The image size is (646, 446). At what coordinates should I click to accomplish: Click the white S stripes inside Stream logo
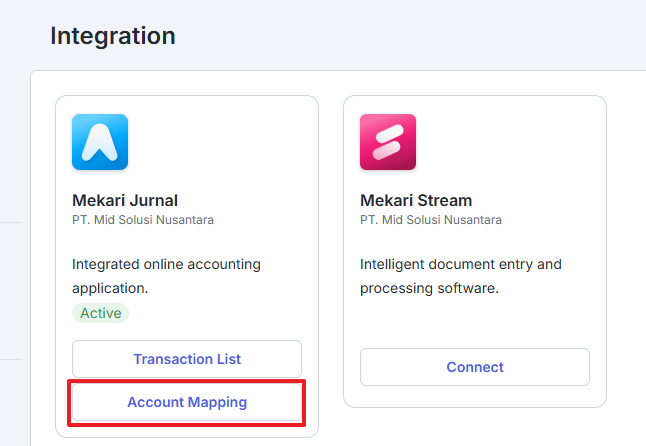click(388, 142)
